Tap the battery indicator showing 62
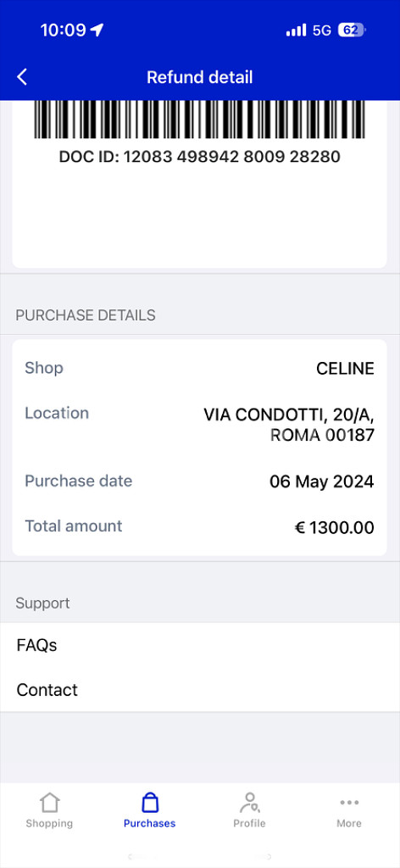 coord(352,30)
